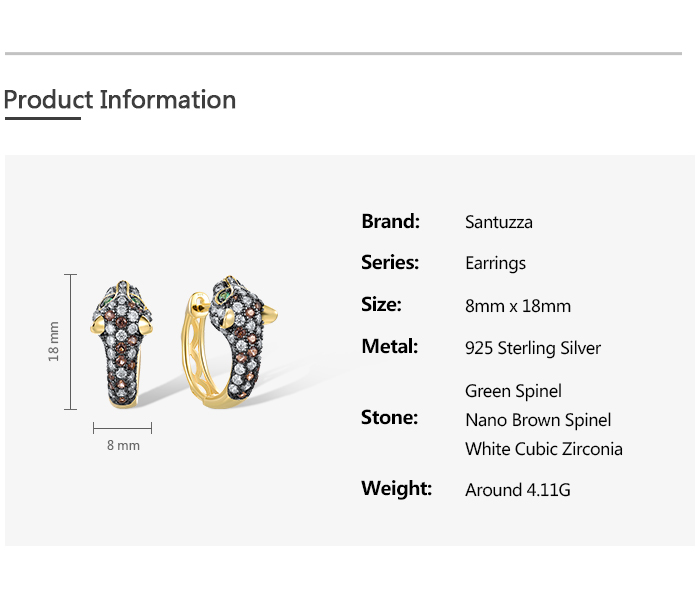The width and height of the screenshot is (700, 596).
Task: Select the White Cubic Zirconia entry
Action: point(543,449)
